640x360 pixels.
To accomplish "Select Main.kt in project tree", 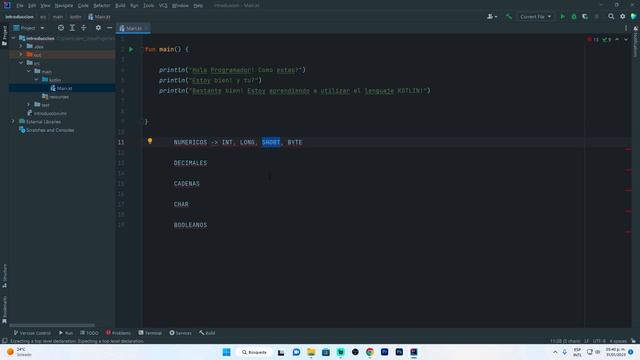I will tap(62, 88).
